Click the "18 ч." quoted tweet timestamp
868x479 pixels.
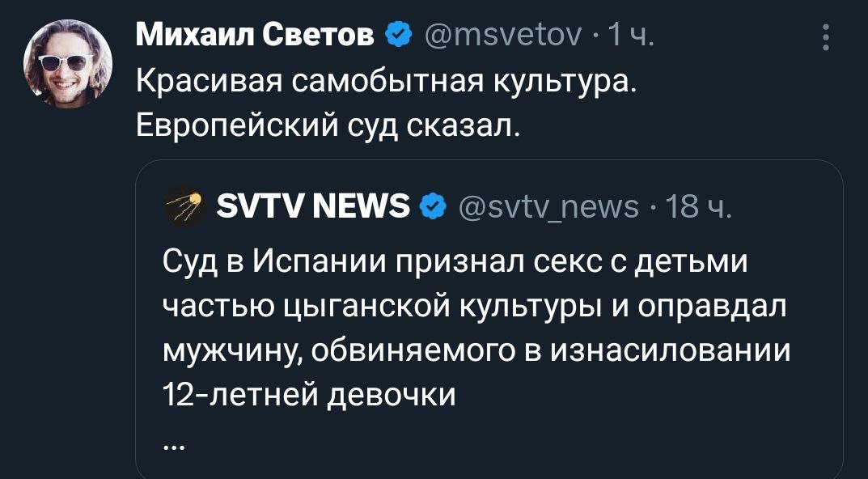coord(692,208)
